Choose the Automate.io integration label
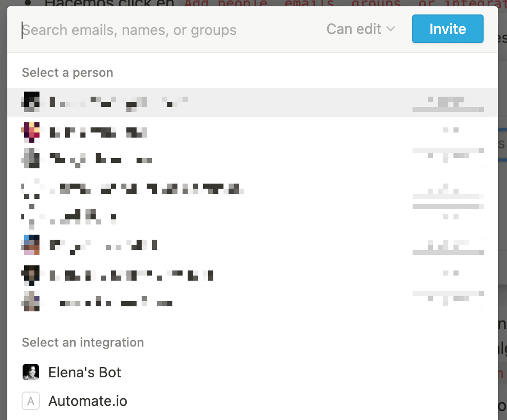 [88, 401]
